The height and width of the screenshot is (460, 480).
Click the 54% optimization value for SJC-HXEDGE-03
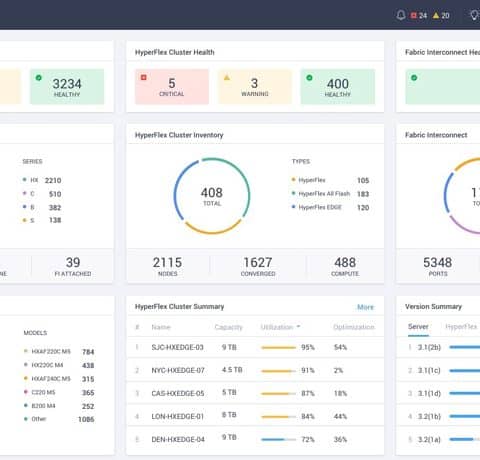click(x=340, y=347)
